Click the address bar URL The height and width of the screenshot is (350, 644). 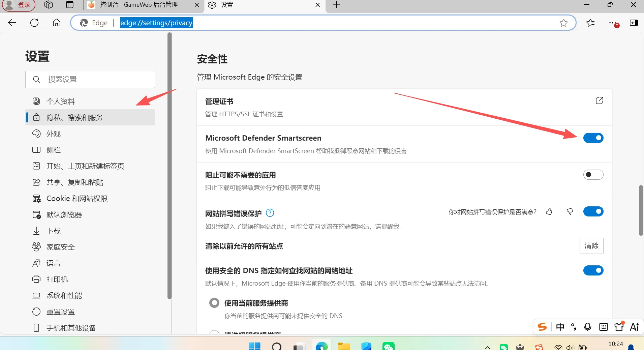(x=156, y=23)
